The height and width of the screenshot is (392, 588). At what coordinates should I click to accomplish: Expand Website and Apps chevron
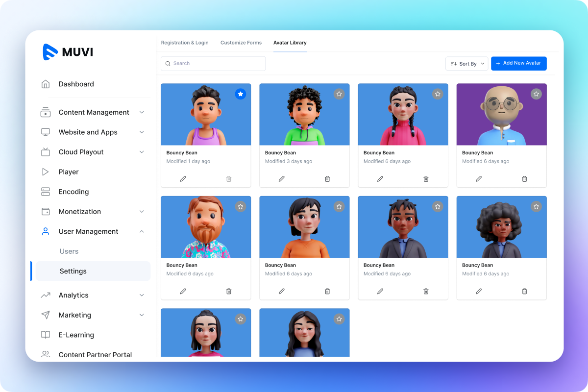142,132
